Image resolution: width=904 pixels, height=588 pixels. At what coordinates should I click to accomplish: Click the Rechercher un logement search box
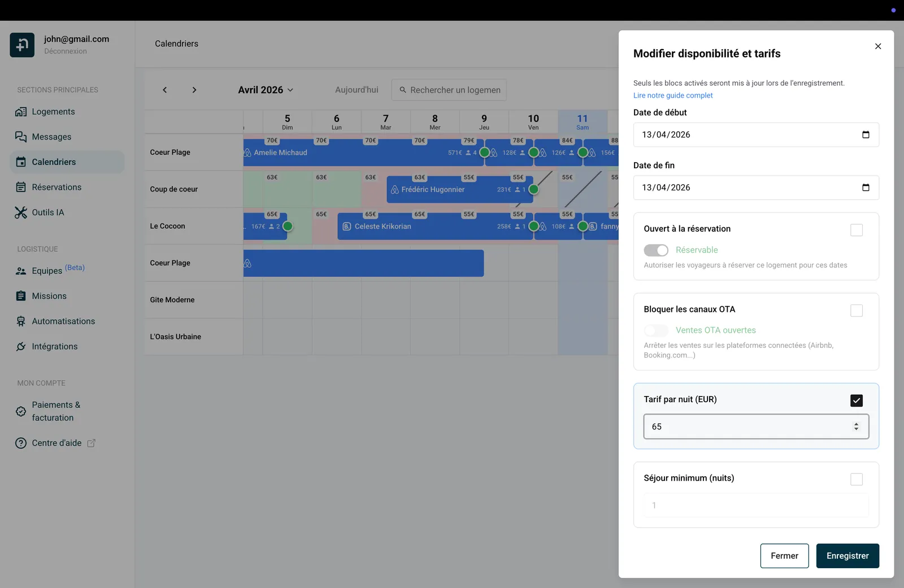(449, 90)
